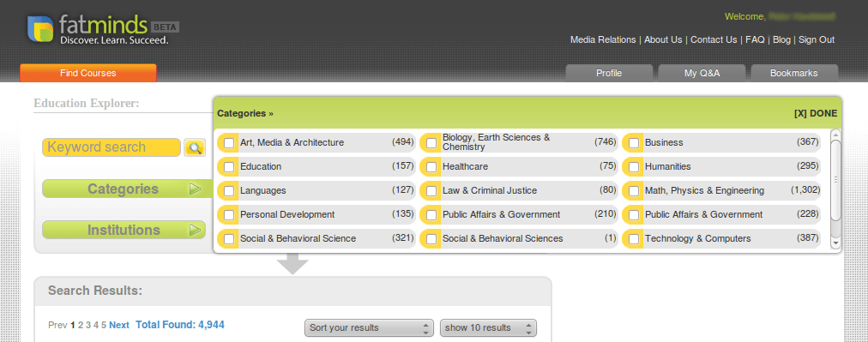The image size is (868, 342).
Task: Go to the Next results page
Action: [x=119, y=326]
